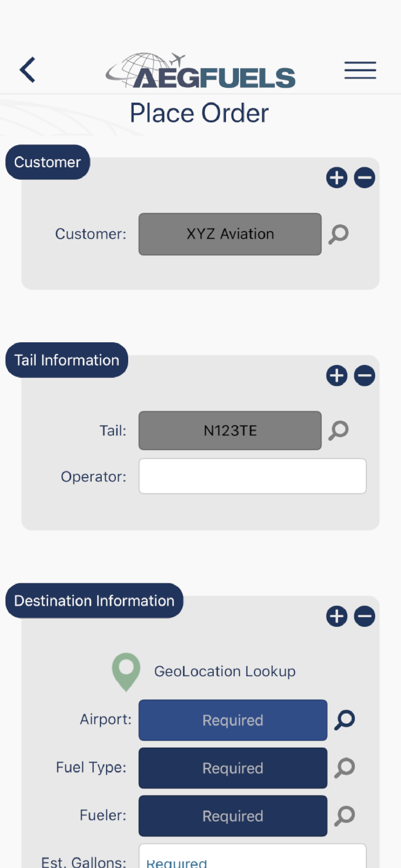Click the Operator input field
The height and width of the screenshot is (868, 401).
[x=252, y=476]
